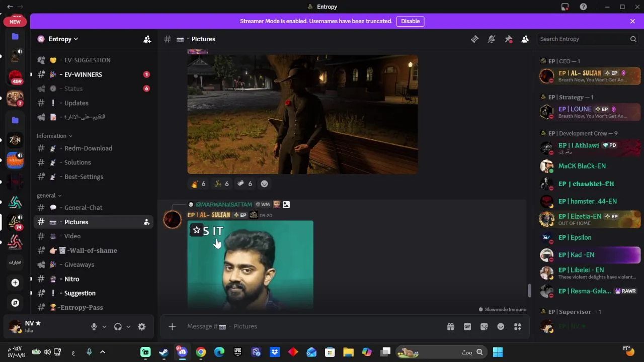Open member EP | LOUNE profile
Image resolution: width=644 pixels, height=362 pixels.
(x=590, y=112)
